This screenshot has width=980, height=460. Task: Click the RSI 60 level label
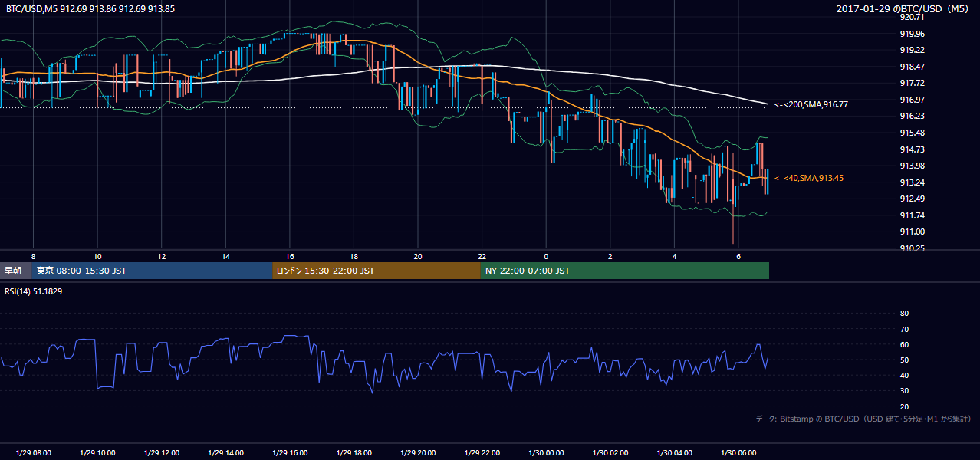click(x=904, y=344)
